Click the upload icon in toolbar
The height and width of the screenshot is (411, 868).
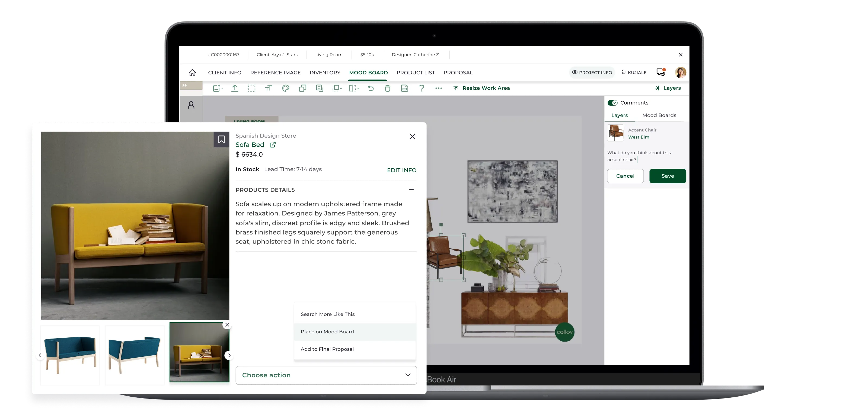tap(235, 88)
